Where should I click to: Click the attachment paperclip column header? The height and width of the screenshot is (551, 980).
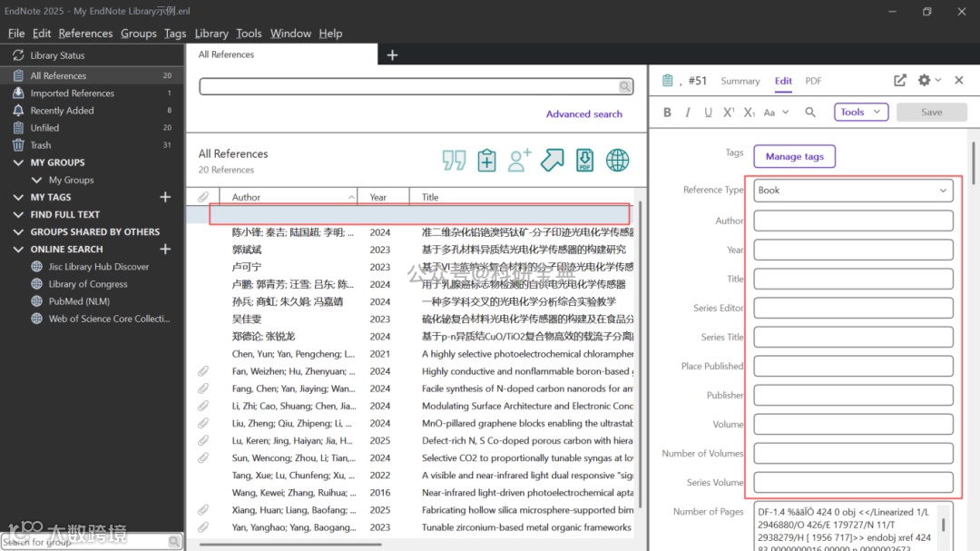203,197
